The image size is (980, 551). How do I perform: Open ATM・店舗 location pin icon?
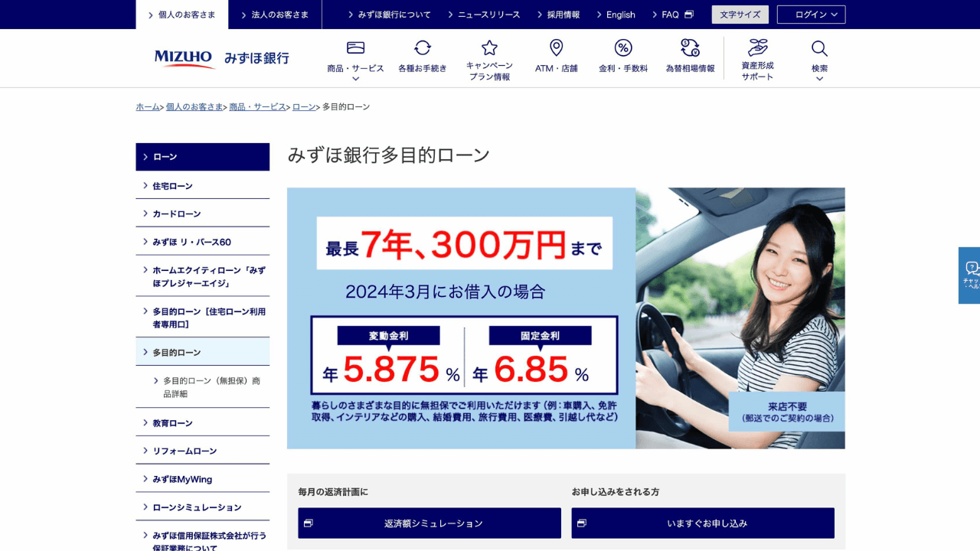pyautogui.click(x=557, y=47)
